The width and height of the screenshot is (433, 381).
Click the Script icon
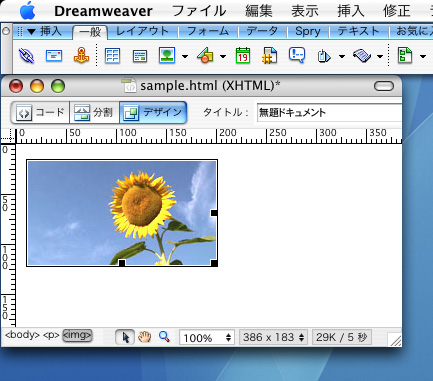[x=362, y=56]
